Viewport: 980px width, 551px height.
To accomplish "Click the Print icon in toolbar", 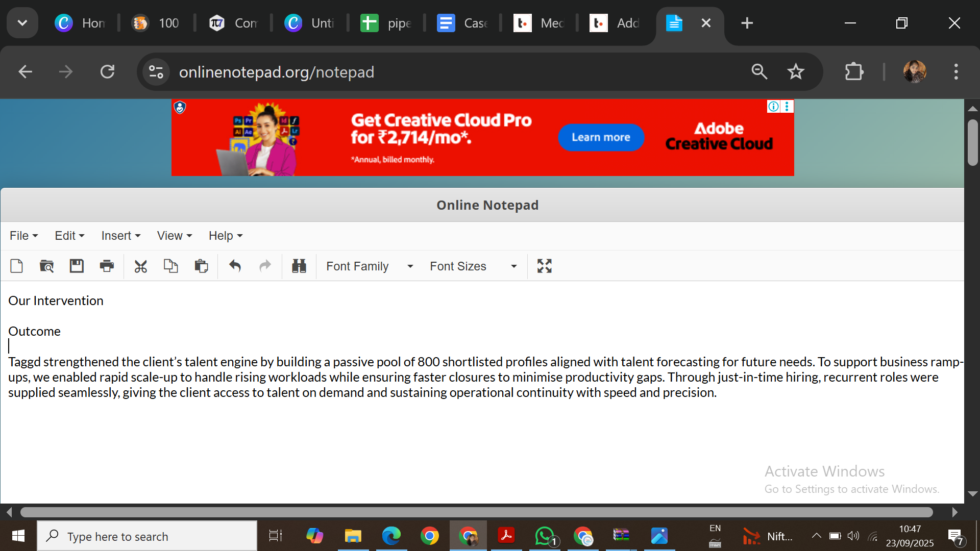I will (x=107, y=266).
